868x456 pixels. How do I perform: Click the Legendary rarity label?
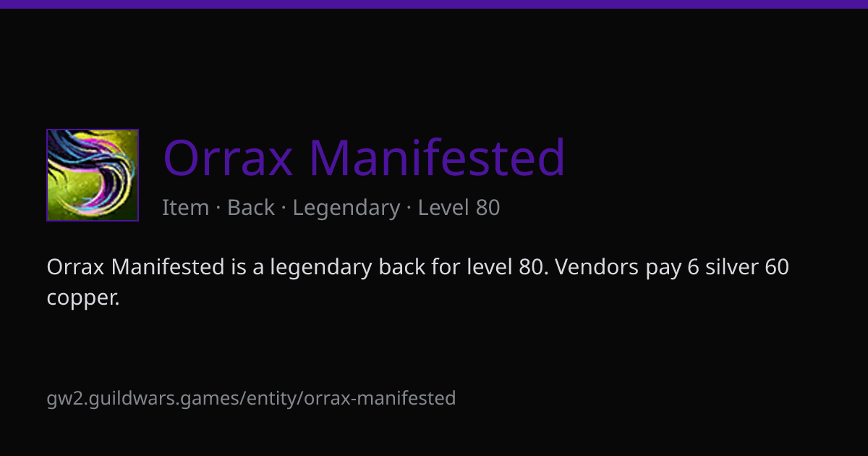tap(346, 208)
